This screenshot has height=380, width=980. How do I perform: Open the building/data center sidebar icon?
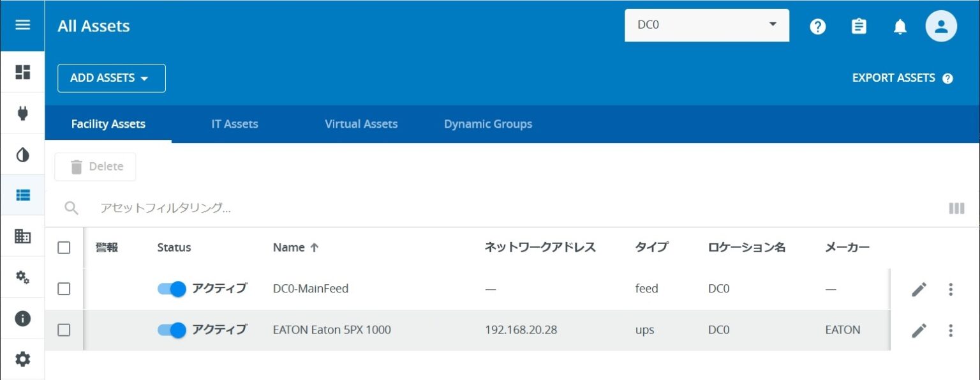[23, 236]
